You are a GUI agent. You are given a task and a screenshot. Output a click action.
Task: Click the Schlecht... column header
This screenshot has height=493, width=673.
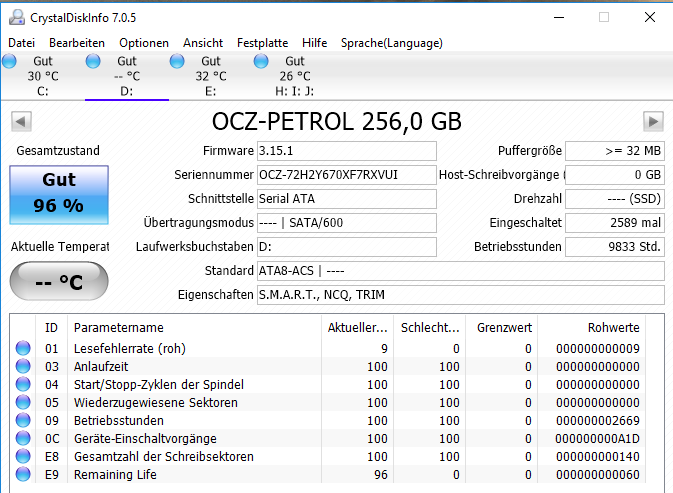(x=430, y=328)
